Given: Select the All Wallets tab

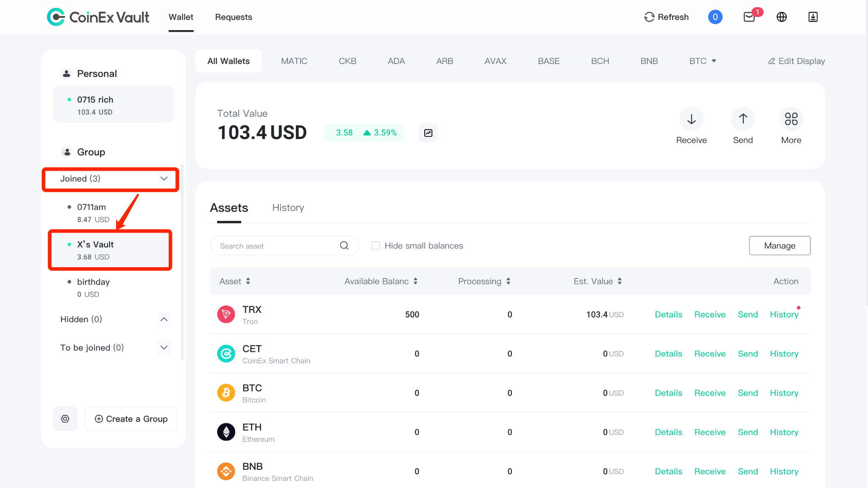Looking at the screenshot, I should click(x=228, y=61).
